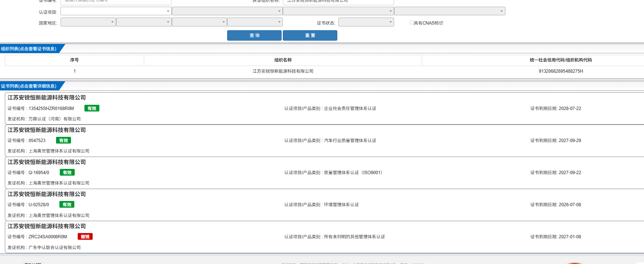Click 有效 badge of certificate 135425SHZR0168R0M
Viewport: 644px width, 264px height.
point(92,109)
